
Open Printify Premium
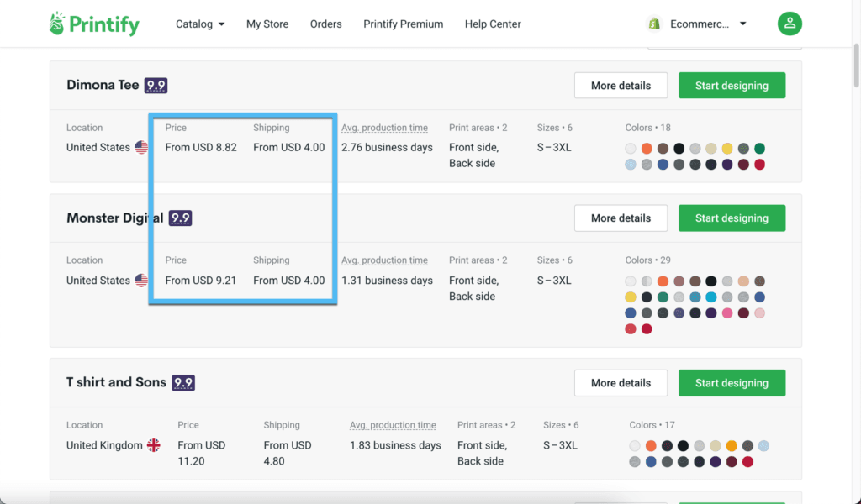[x=403, y=24]
